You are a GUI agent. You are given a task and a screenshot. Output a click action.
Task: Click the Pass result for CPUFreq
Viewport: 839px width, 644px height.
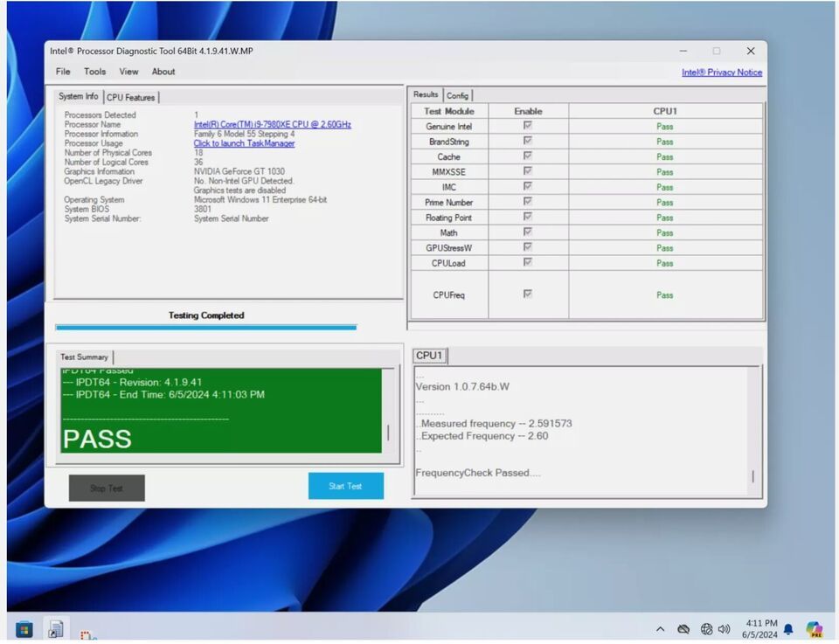[x=664, y=295]
